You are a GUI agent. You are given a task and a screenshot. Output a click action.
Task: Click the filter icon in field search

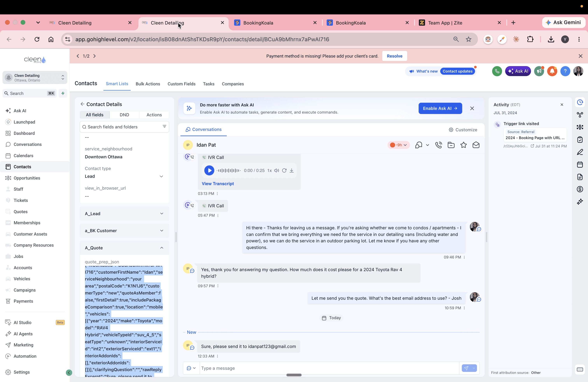click(164, 126)
